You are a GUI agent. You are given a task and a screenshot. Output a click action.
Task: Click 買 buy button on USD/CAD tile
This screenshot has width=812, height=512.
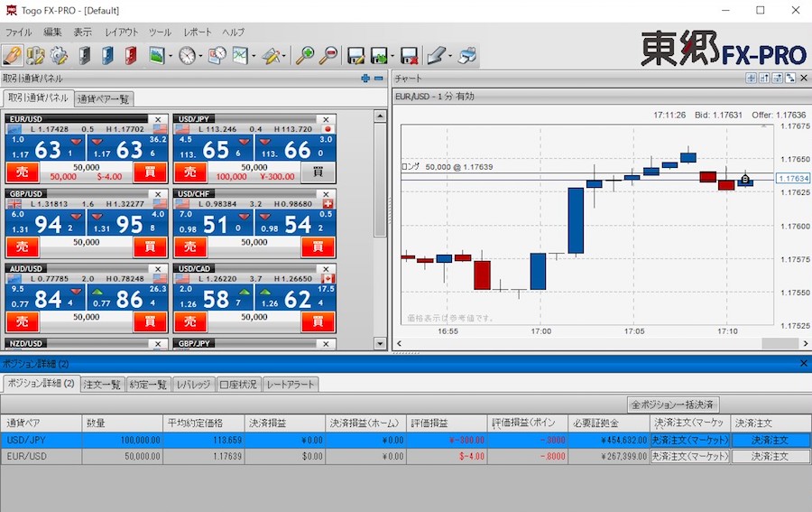click(x=318, y=321)
